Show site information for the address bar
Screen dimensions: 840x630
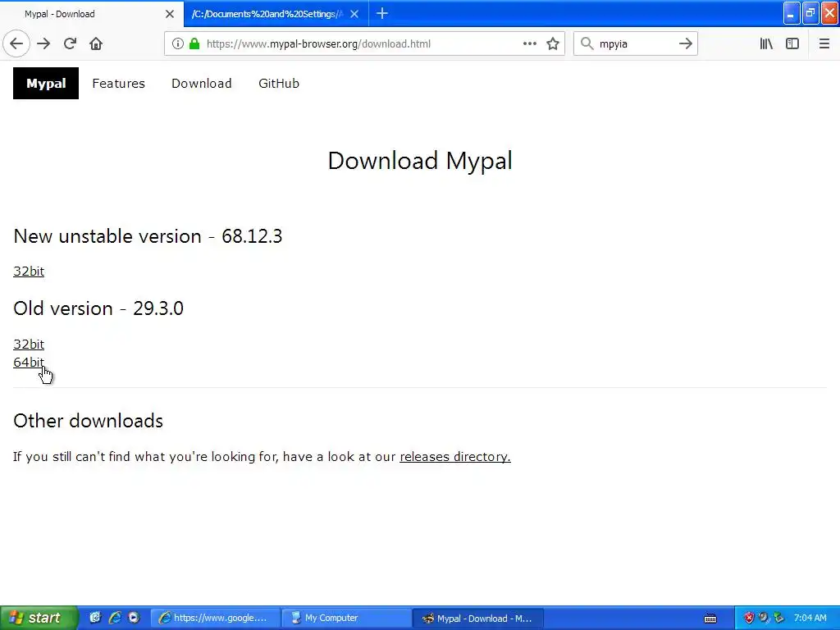tap(178, 44)
